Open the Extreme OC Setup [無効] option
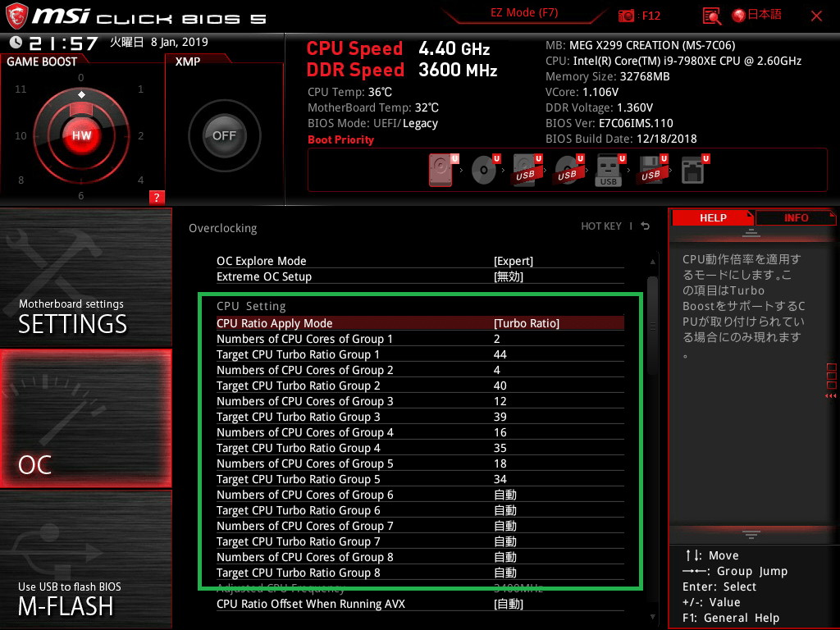 [420, 276]
